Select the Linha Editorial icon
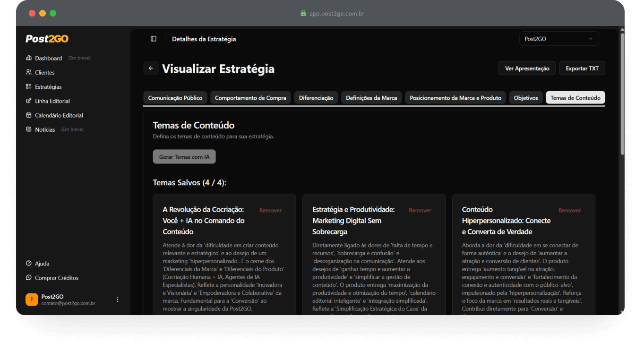The width and height of the screenshot is (644, 351). [x=29, y=101]
